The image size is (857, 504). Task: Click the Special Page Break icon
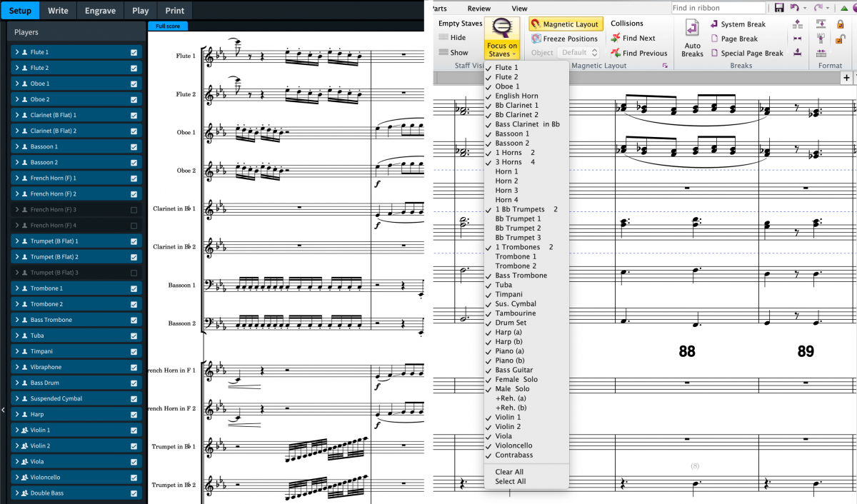pyautogui.click(x=714, y=53)
